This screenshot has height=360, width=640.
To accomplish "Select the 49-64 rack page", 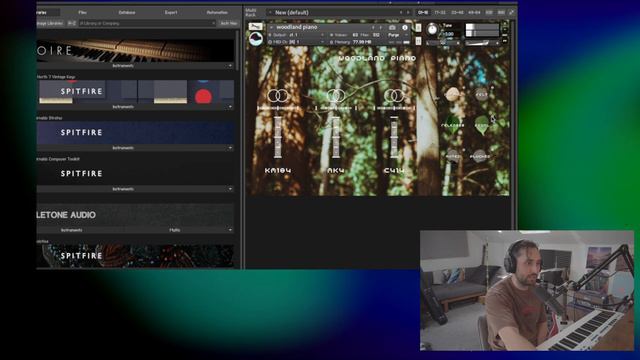I will [x=474, y=13].
